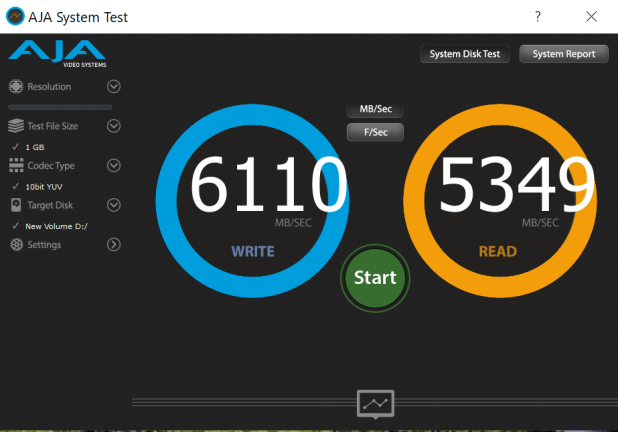
Task: Click the Resolution chip icon
Action: 16,86
